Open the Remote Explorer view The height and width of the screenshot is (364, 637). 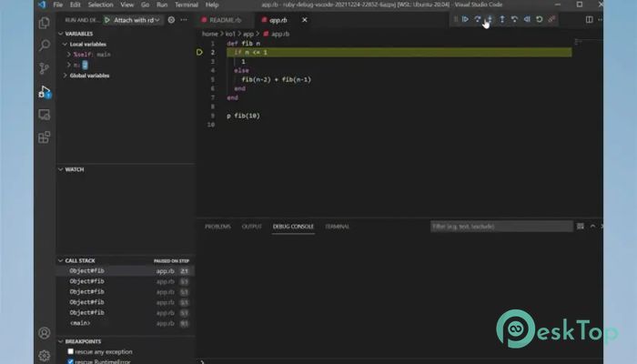[45, 115]
